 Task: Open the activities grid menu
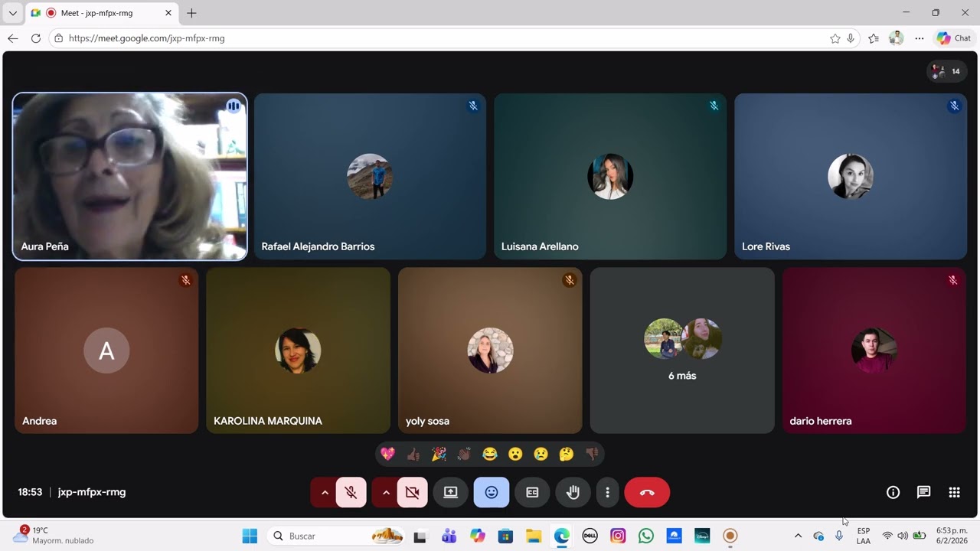pyautogui.click(x=954, y=492)
